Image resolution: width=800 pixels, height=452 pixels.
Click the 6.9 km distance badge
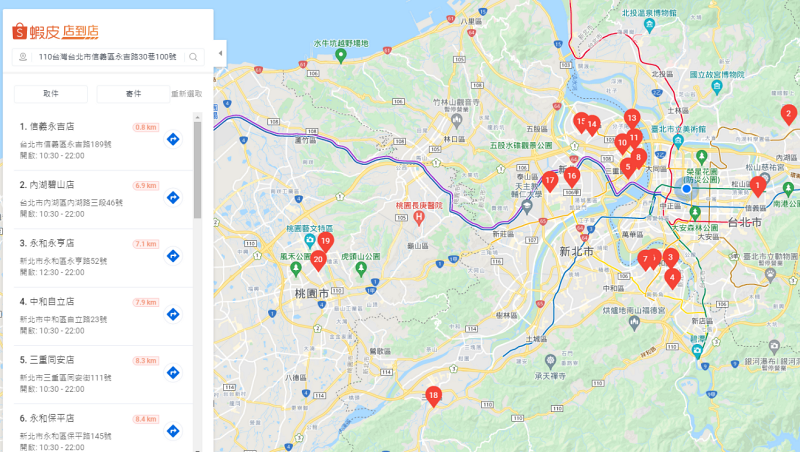tap(146, 186)
